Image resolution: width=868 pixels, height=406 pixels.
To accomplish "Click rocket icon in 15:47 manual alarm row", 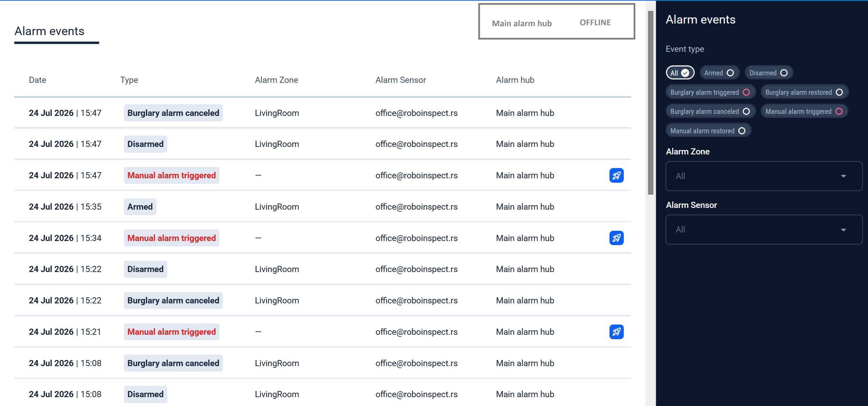I will (616, 176).
